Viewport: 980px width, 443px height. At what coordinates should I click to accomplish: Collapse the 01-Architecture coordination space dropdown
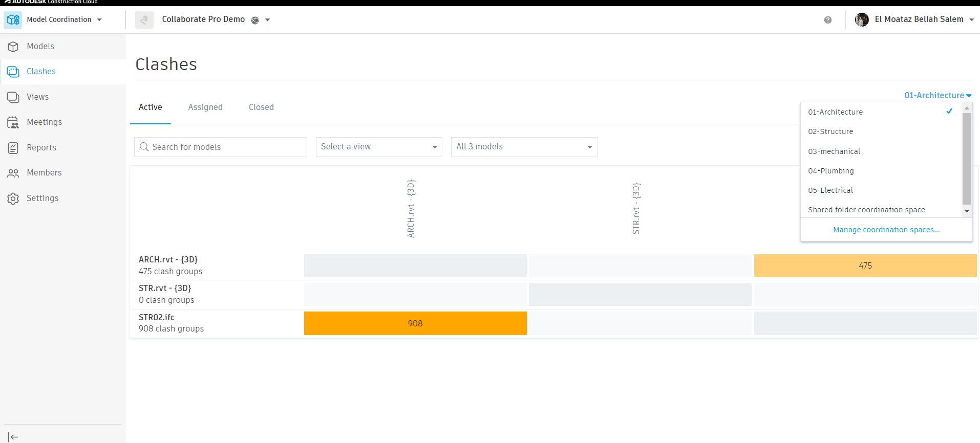point(938,96)
